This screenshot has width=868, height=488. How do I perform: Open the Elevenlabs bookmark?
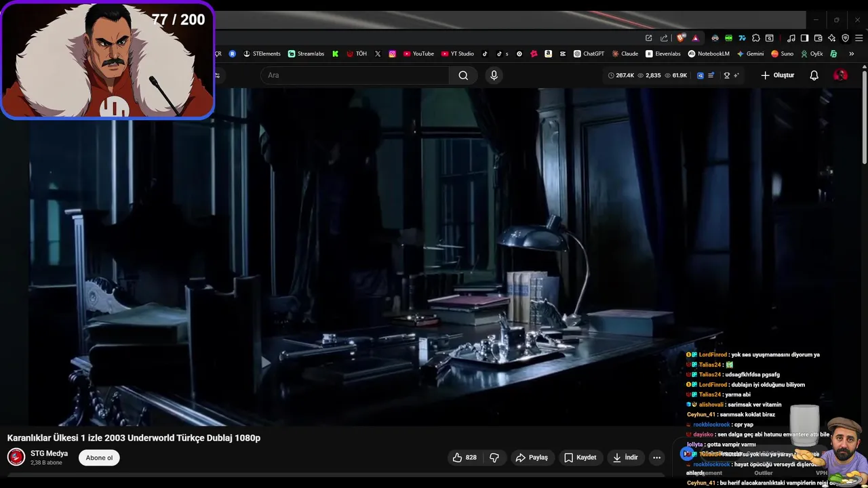663,54
